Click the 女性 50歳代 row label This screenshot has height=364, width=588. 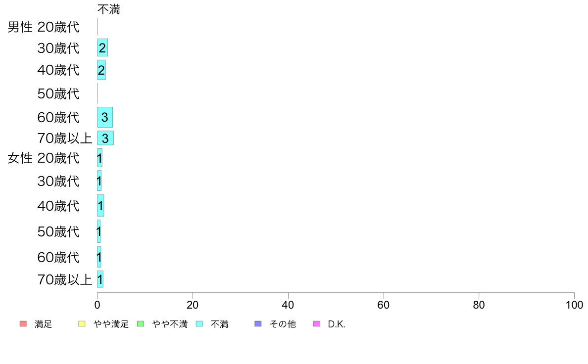pyautogui.click(x=58, y=231)
